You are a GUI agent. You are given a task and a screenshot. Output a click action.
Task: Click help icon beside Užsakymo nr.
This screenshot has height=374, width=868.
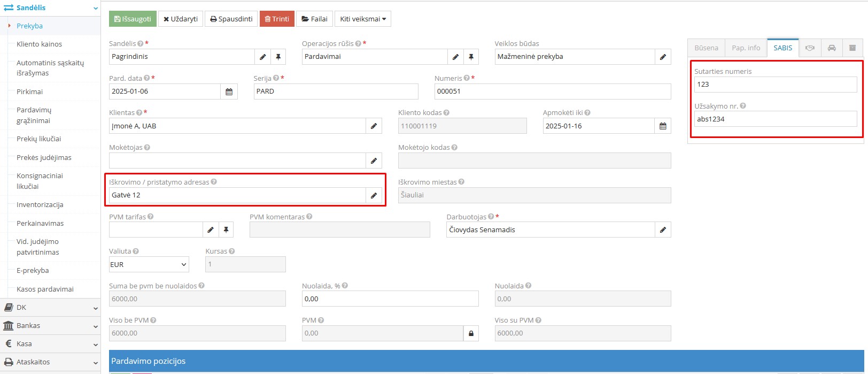point(743,106)
